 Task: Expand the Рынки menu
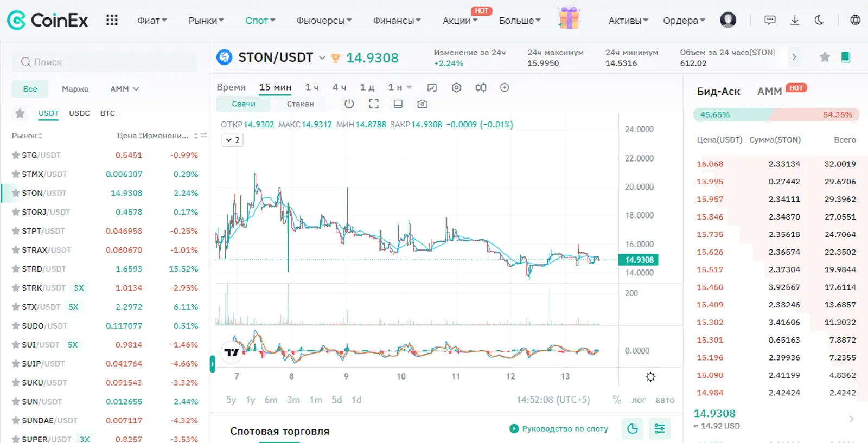(x=206, y=21)
